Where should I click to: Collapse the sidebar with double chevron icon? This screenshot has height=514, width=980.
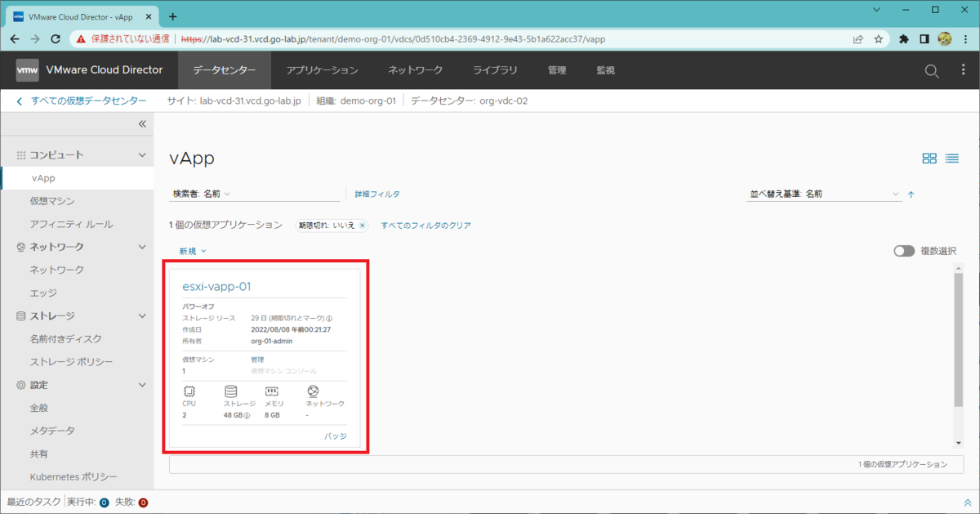tap(142, 124)
